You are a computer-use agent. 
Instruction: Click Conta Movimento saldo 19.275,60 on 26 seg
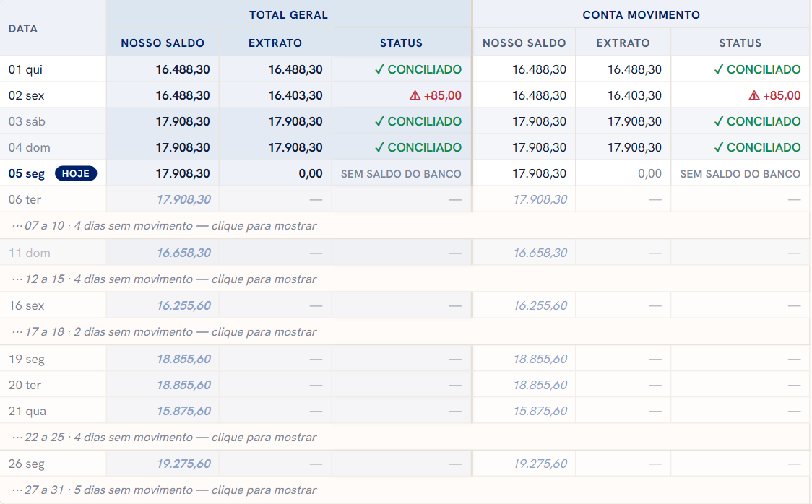click(x=540, y=464)
